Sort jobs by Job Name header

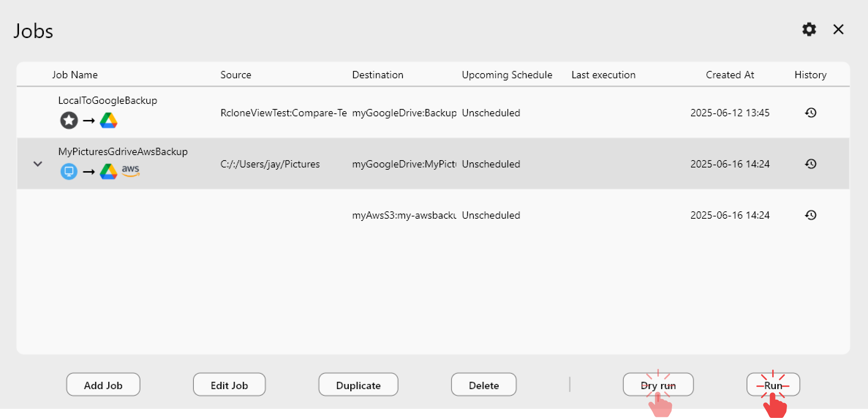75,75
